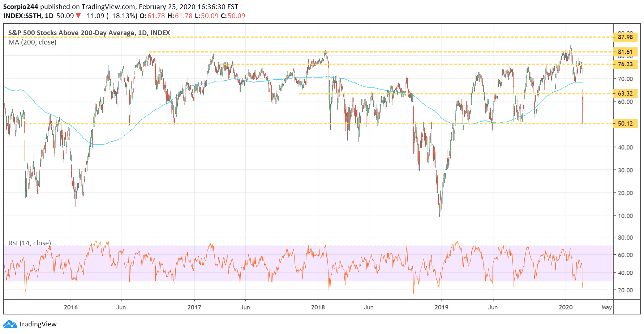Click the MA (200, close) indicator label
The width and height of the screenshot is (644, 334).
[33, 42]
